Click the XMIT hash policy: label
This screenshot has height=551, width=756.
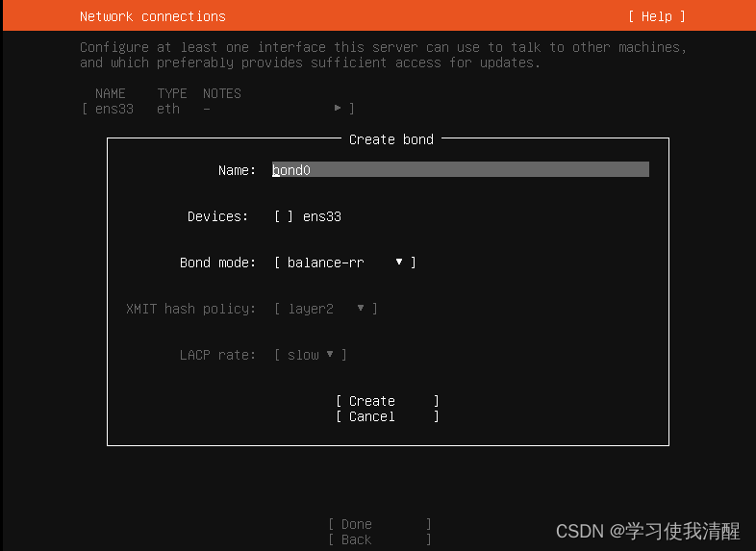pyautogui.click(x=190, y=309)
